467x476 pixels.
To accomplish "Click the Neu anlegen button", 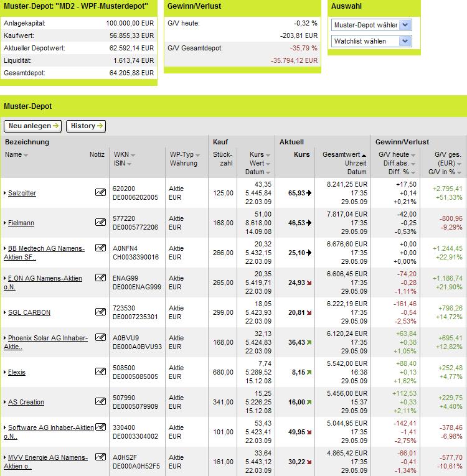I will coord(33,126).
